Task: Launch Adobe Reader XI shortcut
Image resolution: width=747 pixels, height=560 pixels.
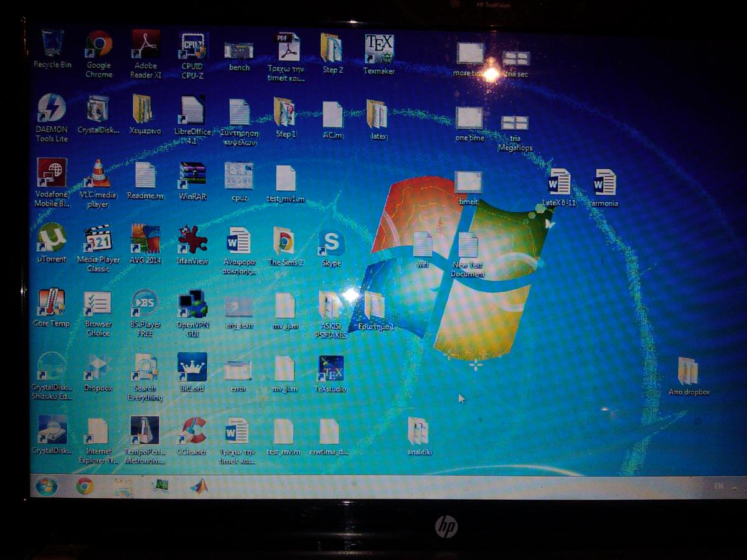Action: pyautogui.click(x=146, y=44)
